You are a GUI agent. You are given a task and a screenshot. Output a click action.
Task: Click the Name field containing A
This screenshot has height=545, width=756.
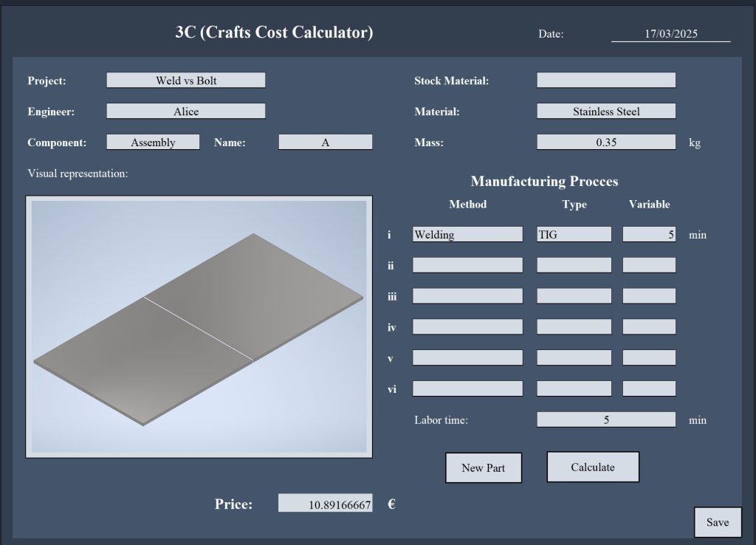(325, 143)
